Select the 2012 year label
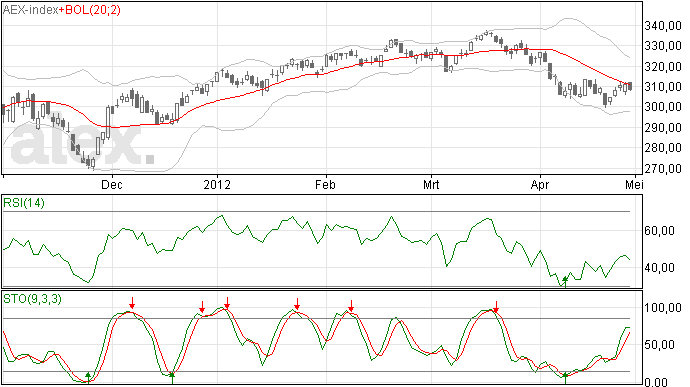Image resolution: width=690 pixels, height=387 pixels. pos(217,184)
